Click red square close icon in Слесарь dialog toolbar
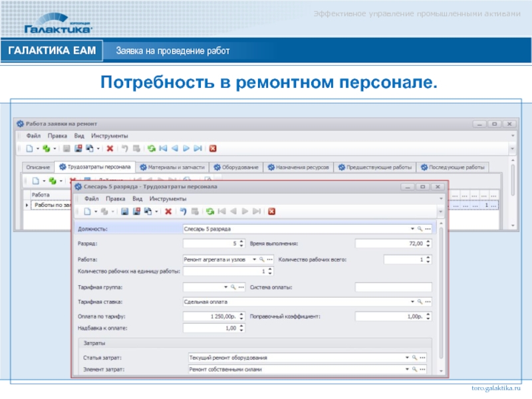 pyautogui.click(x=271, y=211)
